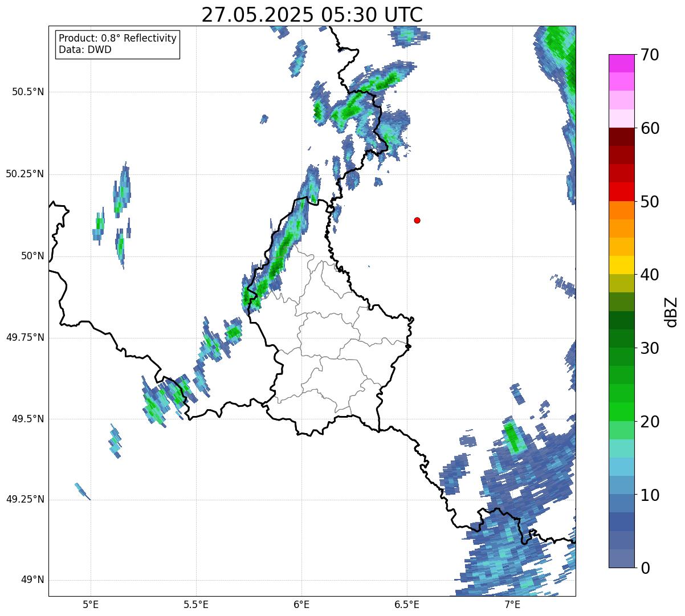Click the colorbar value 30
Image resolution: width=685 pixels, height=616 pixels.
pos(650,348)
